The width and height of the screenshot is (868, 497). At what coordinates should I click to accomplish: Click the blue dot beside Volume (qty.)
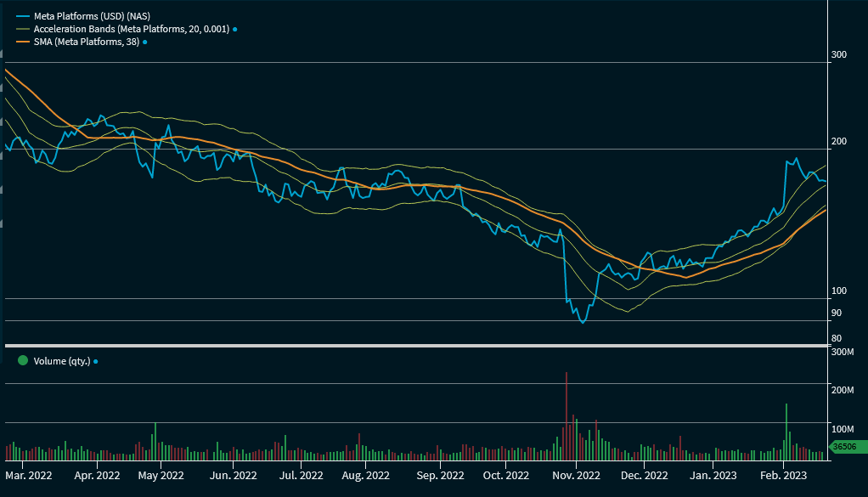point(96,361)
